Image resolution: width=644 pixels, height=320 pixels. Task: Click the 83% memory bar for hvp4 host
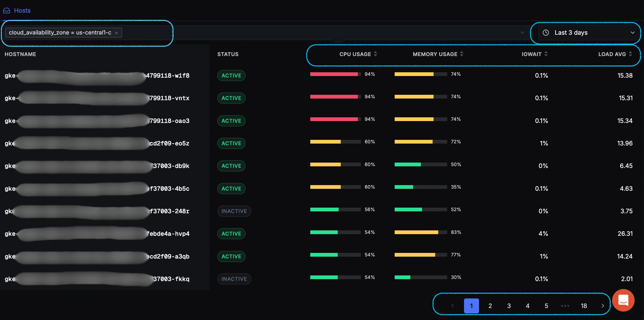coord(420,232)
